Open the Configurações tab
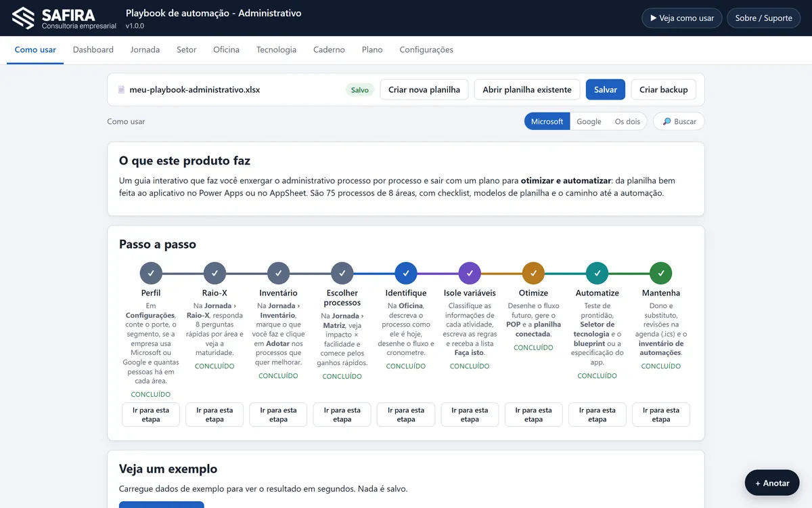 click(x=426, y=49)
